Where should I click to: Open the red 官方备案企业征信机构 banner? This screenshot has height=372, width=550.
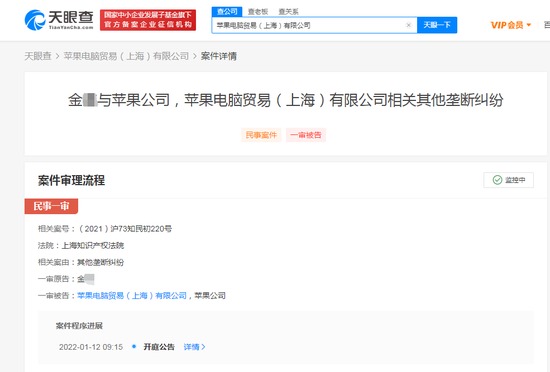[x=148, y=20]
